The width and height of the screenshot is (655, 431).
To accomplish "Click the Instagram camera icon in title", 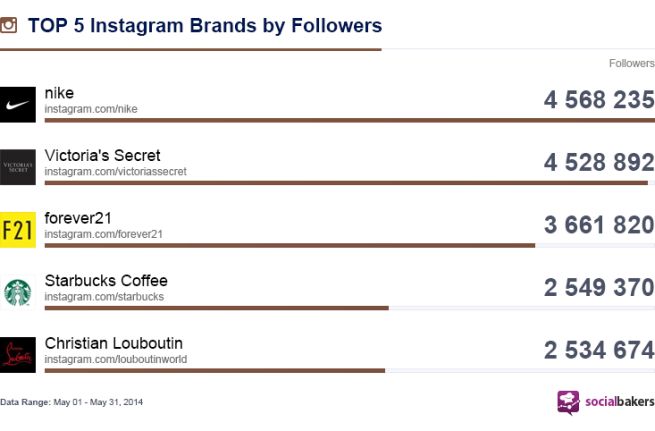I will tap(9, 25).
